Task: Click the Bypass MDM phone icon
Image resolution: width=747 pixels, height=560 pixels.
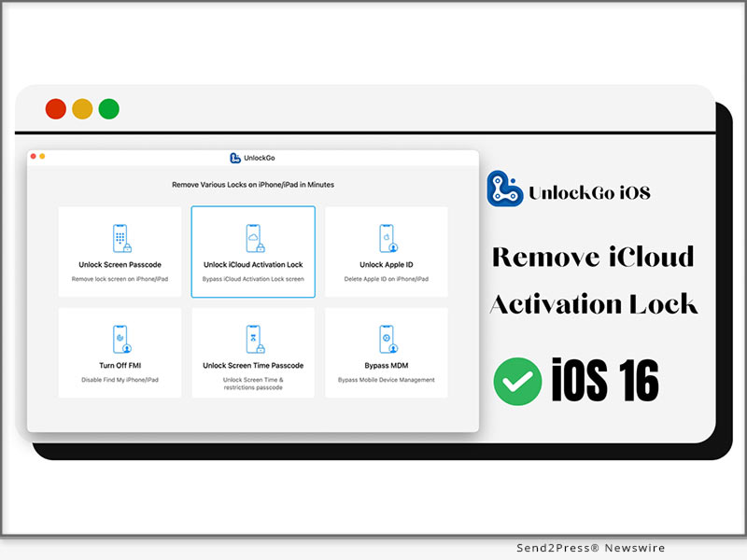Action: click(388, 339)
